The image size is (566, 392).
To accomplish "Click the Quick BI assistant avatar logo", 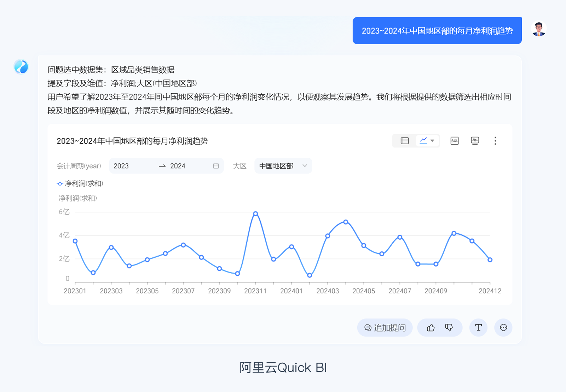I will click(x=21, y=68).
